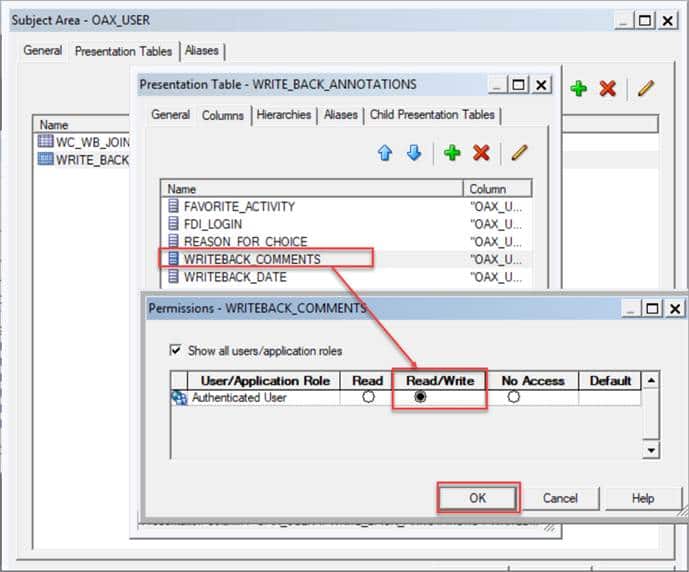Open Presentation Tables tab of Subject Area

click(x=123, y=51)
